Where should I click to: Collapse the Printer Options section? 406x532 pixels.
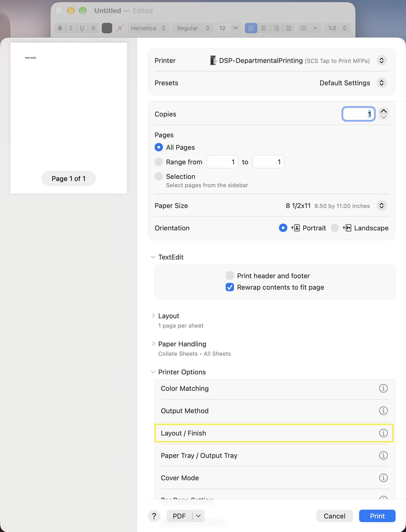[153, 372]
